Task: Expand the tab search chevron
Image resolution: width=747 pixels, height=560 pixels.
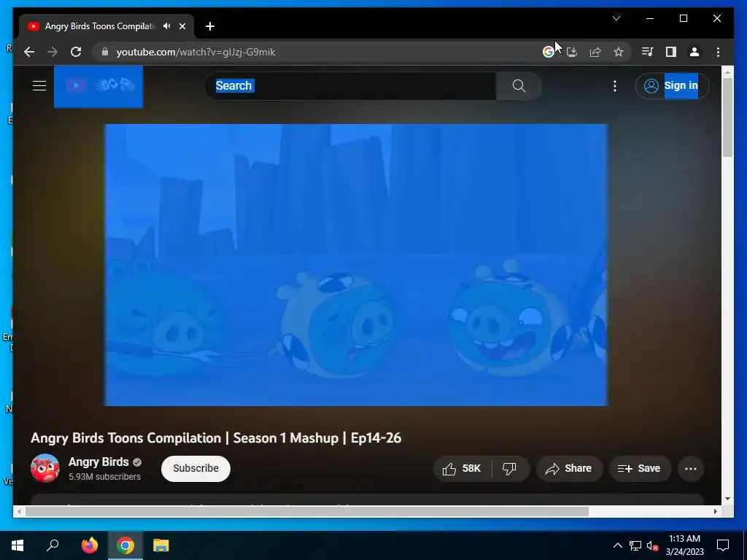Action: coord(616,18)
